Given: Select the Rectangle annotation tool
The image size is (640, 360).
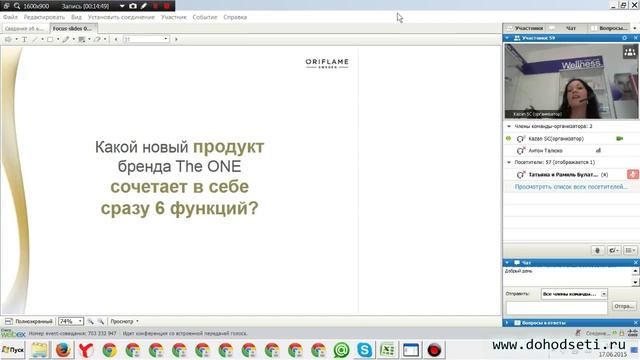Looking at the screenshot, I should pyautogui.click(x=50, y=40).
